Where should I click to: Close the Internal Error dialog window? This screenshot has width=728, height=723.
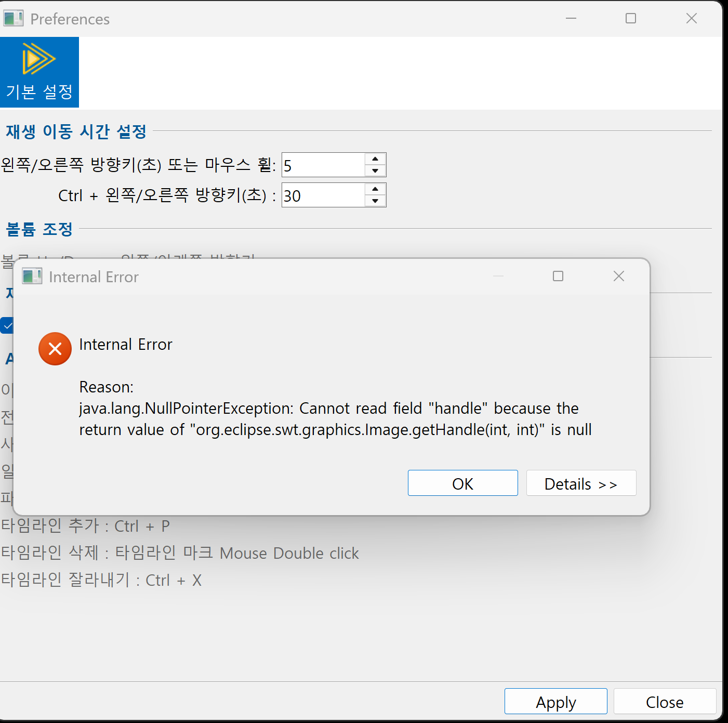[x=618, y=277]
